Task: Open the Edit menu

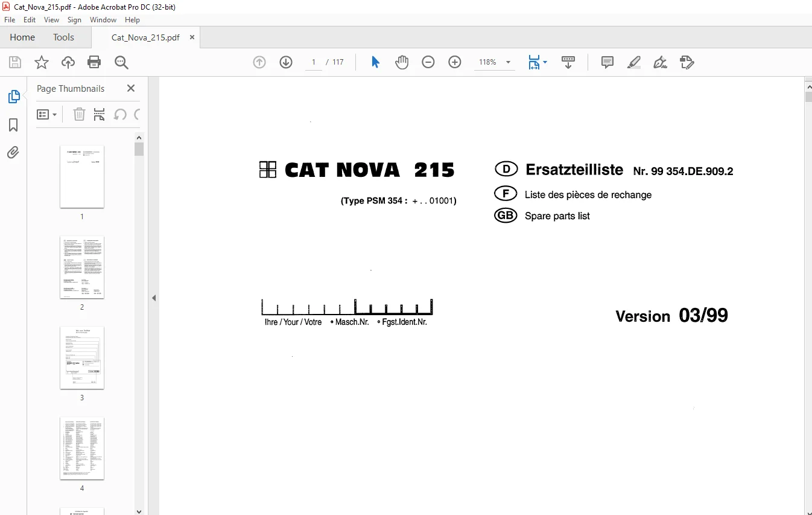Action: 30,20
